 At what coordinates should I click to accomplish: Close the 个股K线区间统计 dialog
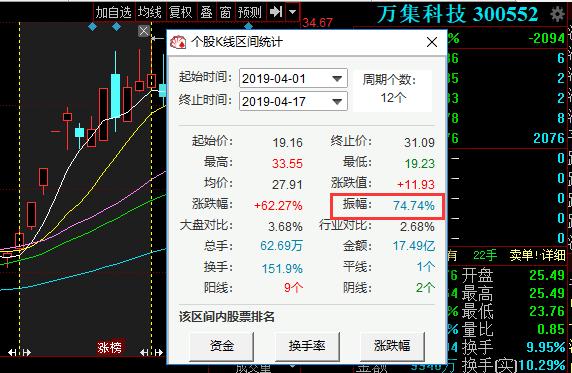(x=432, y=42)
